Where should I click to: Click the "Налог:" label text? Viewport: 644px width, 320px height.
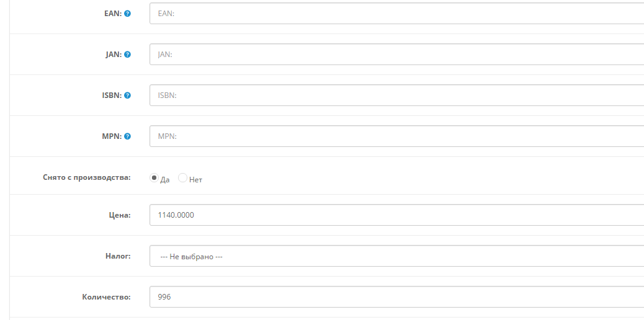click(x=117, y=256)
